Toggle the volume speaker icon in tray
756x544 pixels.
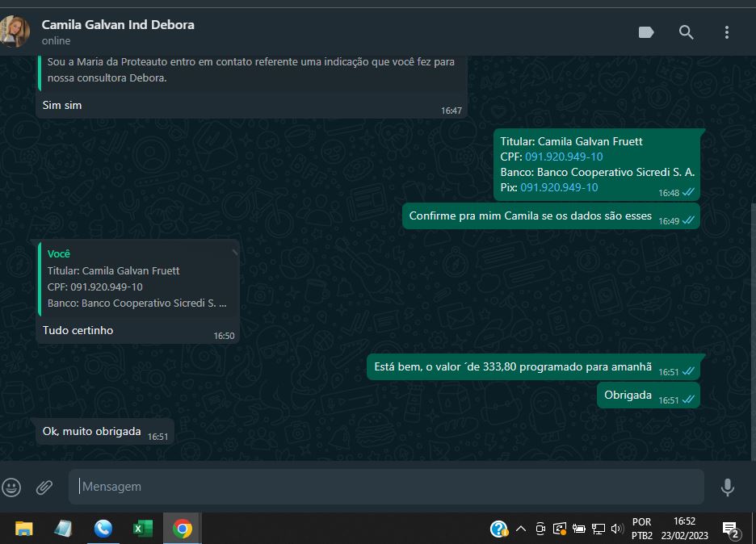(618, 529)
